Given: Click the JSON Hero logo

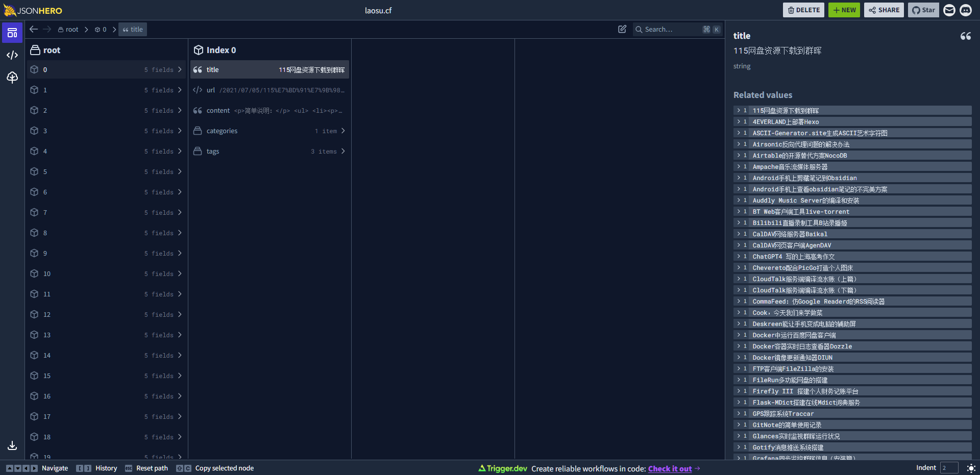Looking at the screenshot, I should coord(33,10).
